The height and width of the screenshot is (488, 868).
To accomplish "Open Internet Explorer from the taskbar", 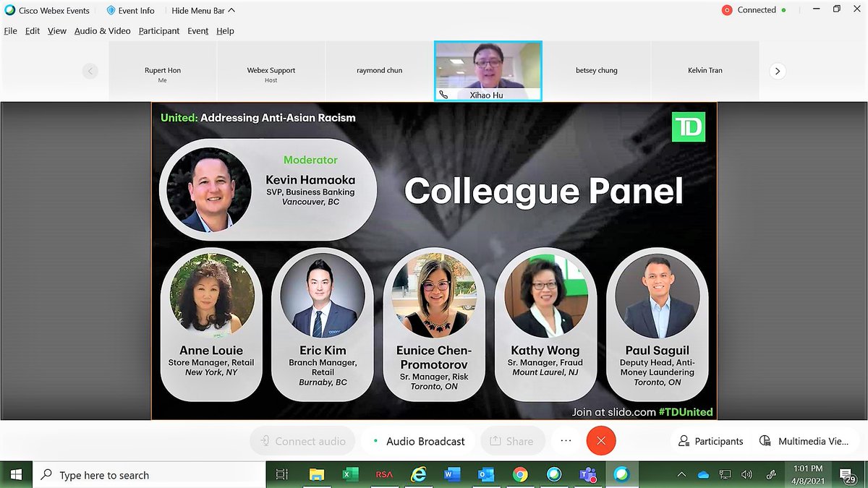I will point(418,475).
